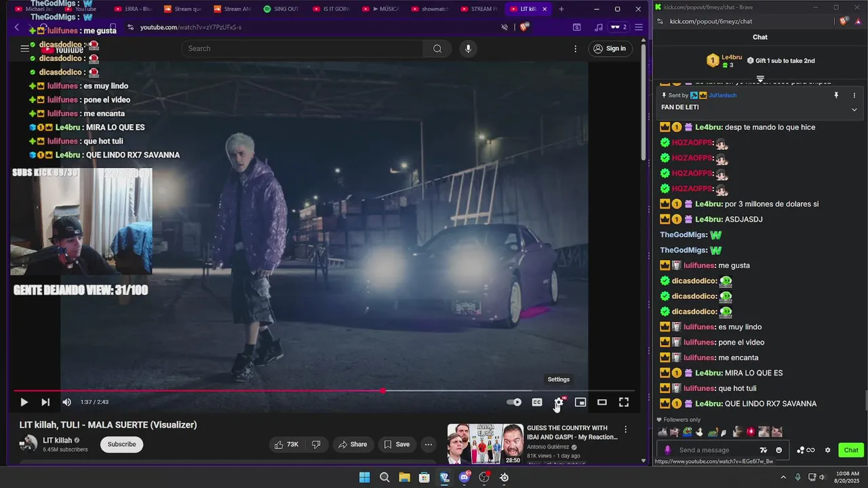Open File Explorer from taskbar
Viewport: 868px width, 488px height.
coord(404,477)
